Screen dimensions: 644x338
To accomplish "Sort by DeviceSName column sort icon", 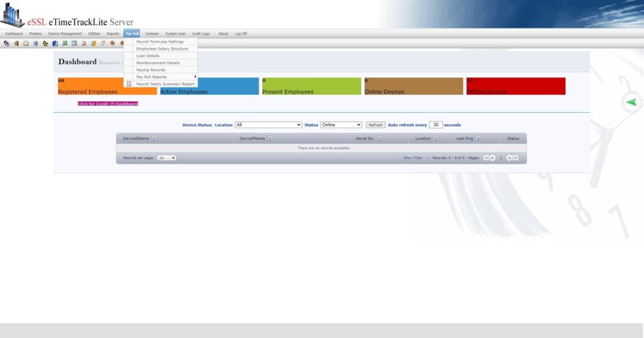I will 154,138.
